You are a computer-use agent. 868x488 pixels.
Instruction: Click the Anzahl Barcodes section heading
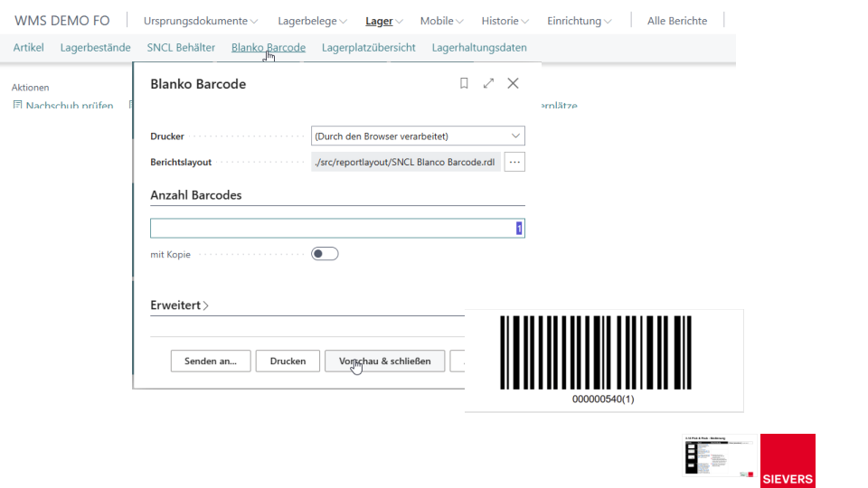click(196, 195)
